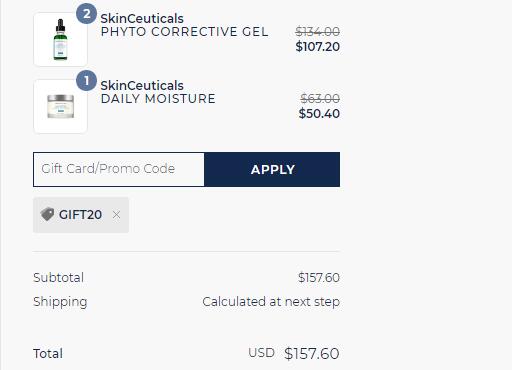Click the GIFT20 code label
Screen dimensions: 512x370
[80, 215]
